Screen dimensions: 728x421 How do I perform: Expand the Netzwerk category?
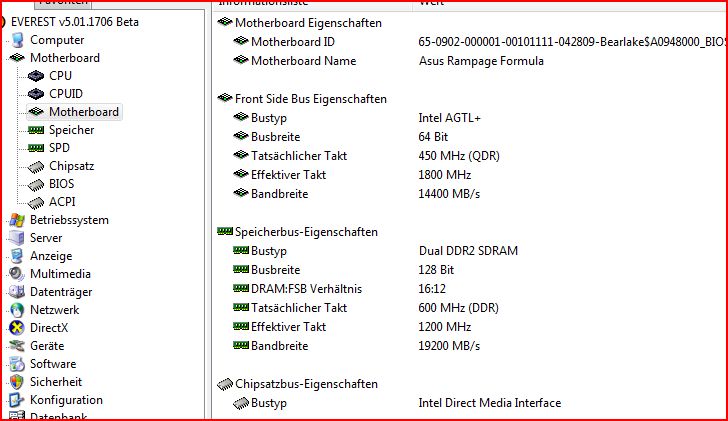coord(55,310)
